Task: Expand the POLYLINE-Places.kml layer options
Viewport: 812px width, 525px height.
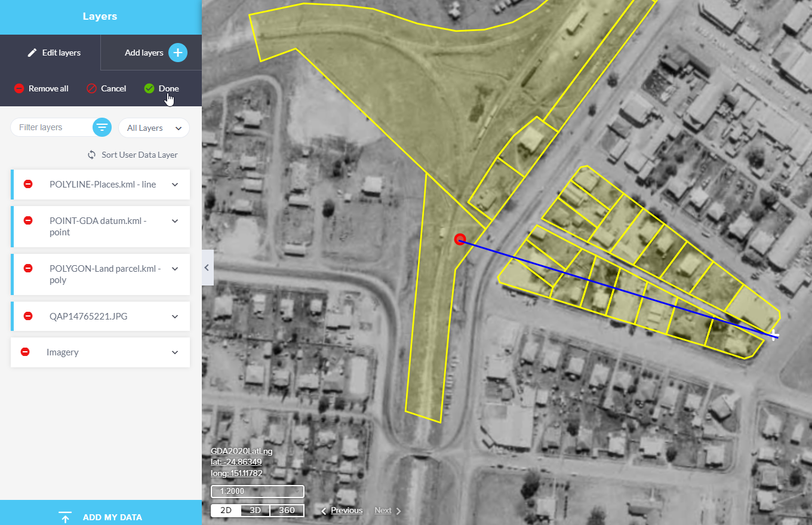Action: (175, 185)
